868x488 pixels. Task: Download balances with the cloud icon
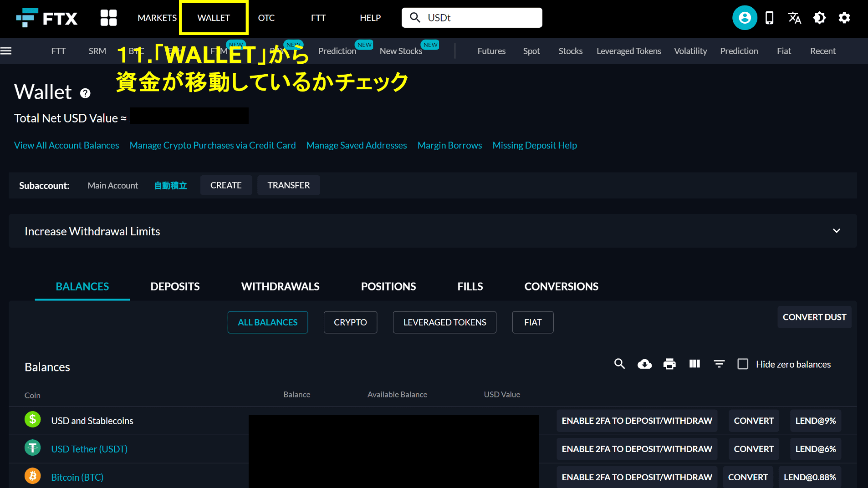644,364
